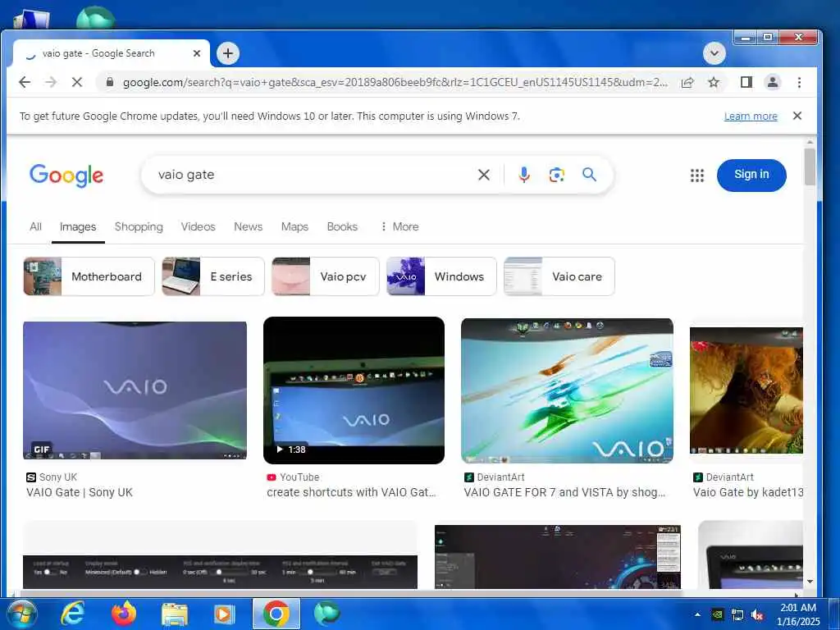
Task: Click the share page icon in address bar
Action: tap(687, 82)
